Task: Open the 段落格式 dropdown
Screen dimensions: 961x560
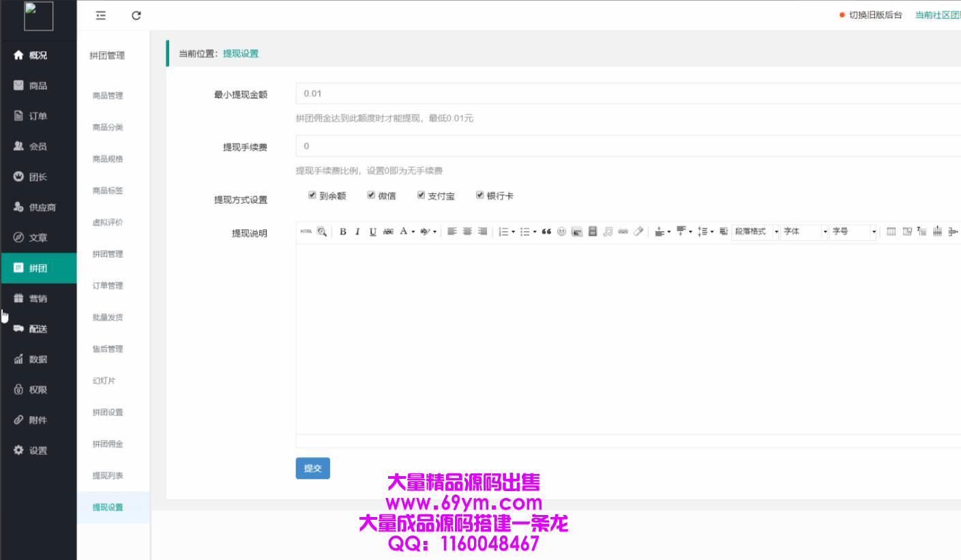Action: pyautogui.click(x=754, y=232)
